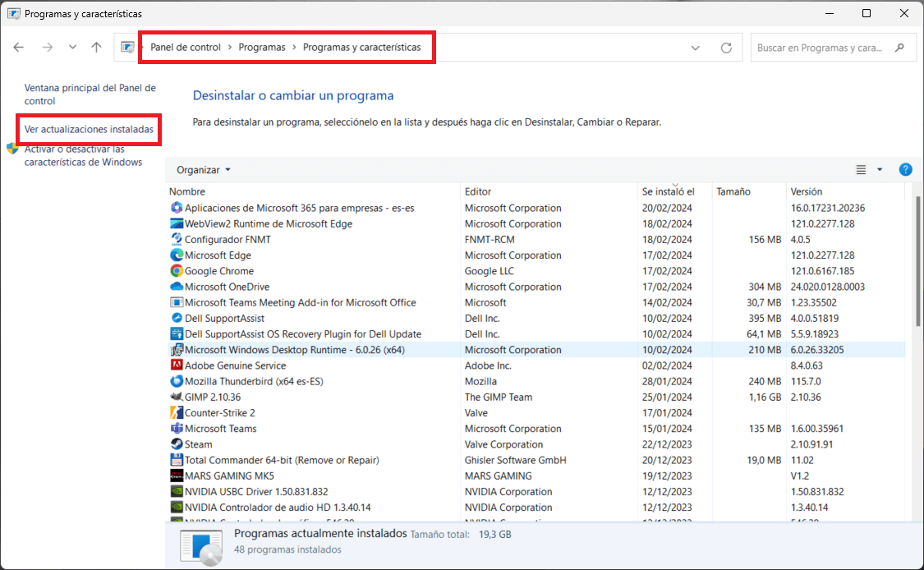Click the NVIDIA USBC Driver icon
This screenshot has width=924, height=570.
coord(177,491)
